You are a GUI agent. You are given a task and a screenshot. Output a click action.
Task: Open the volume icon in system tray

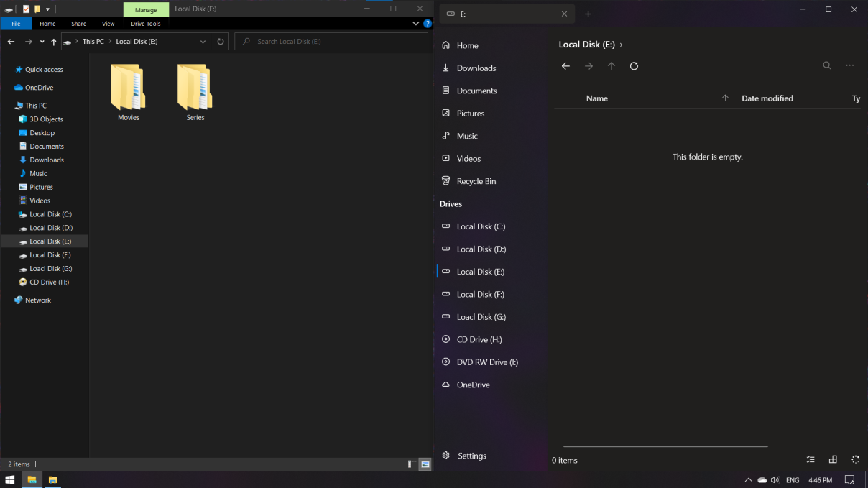pyautogui.click(x=776, y=479)
